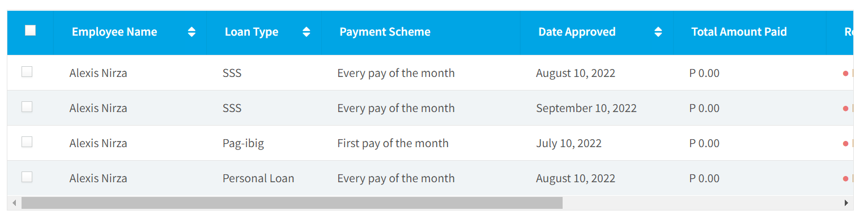Click red status dot on Pag-ibig row

(845, 143)
